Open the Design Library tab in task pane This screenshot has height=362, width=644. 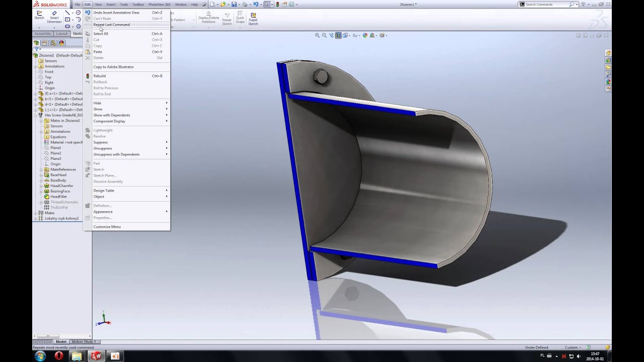coord(608,60)
